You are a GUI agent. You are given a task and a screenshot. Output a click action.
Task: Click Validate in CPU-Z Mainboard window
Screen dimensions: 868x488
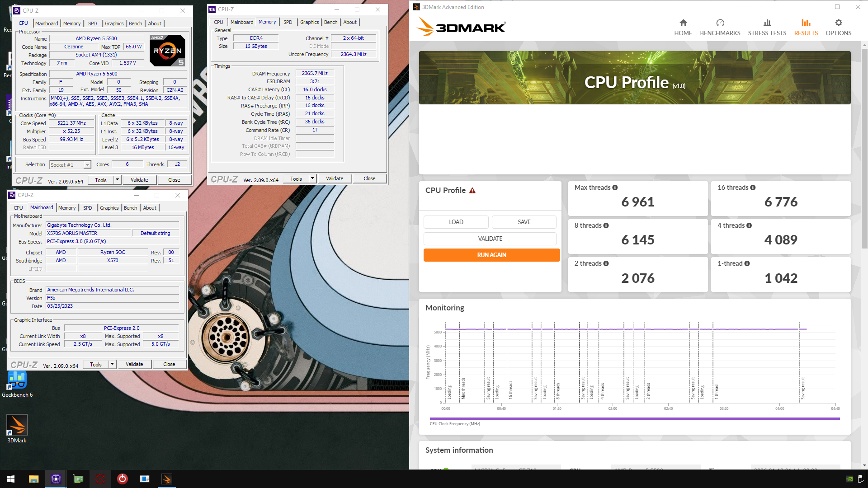(134, 364)
